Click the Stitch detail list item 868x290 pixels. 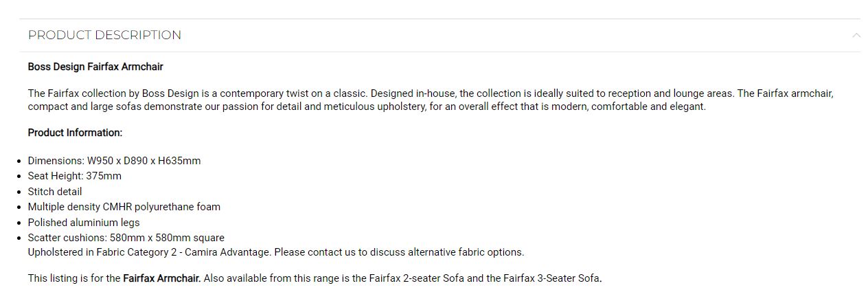[55, 192]
